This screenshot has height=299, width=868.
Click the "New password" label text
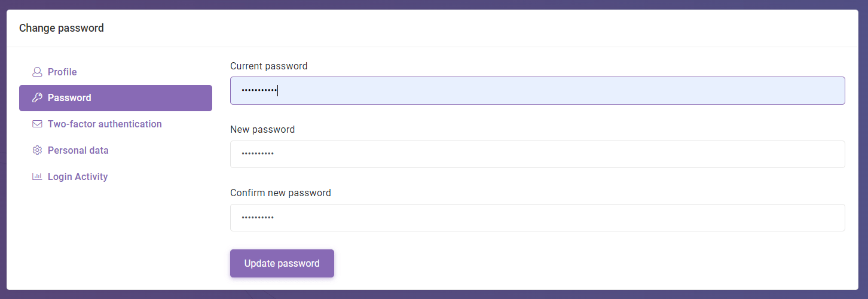pyautogui.click(x=262, y=129)
